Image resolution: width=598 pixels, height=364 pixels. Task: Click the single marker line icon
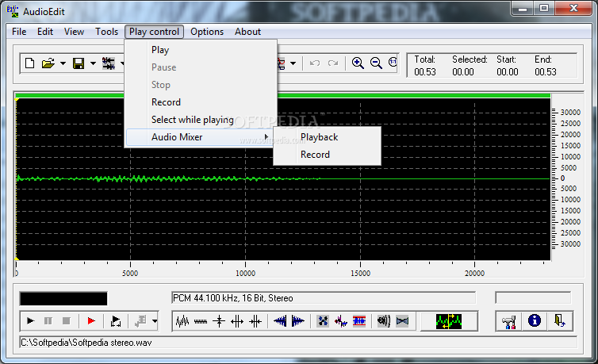219,321
